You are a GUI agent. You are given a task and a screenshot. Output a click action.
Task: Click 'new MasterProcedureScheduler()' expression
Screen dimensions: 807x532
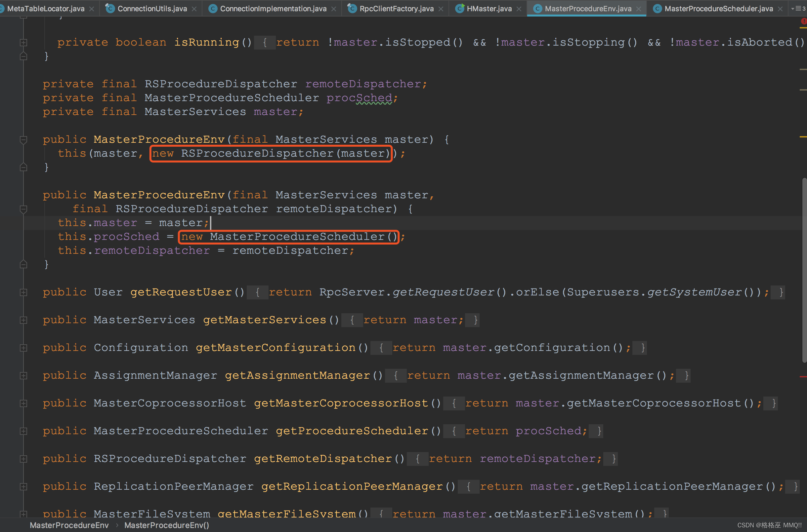point(289,237)
